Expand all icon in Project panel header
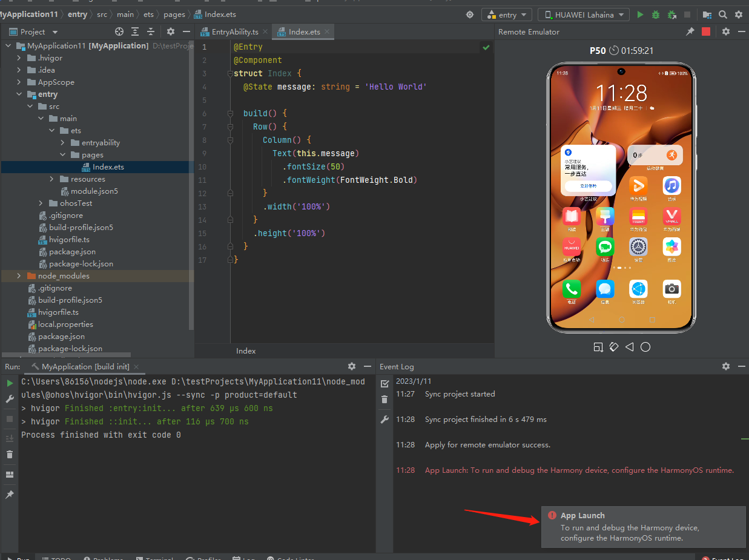Image resolution: width=749 pixels, height=560 pixels. 135,31
